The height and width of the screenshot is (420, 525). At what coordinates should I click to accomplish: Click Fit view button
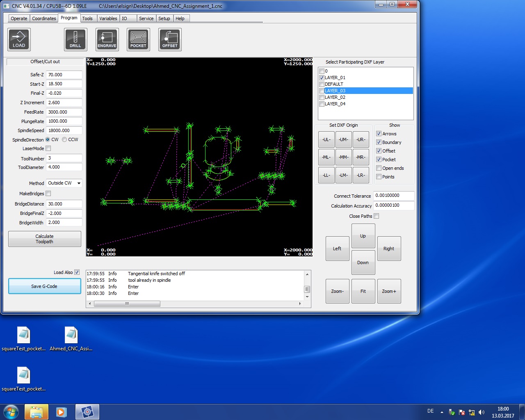coord(363,291)
